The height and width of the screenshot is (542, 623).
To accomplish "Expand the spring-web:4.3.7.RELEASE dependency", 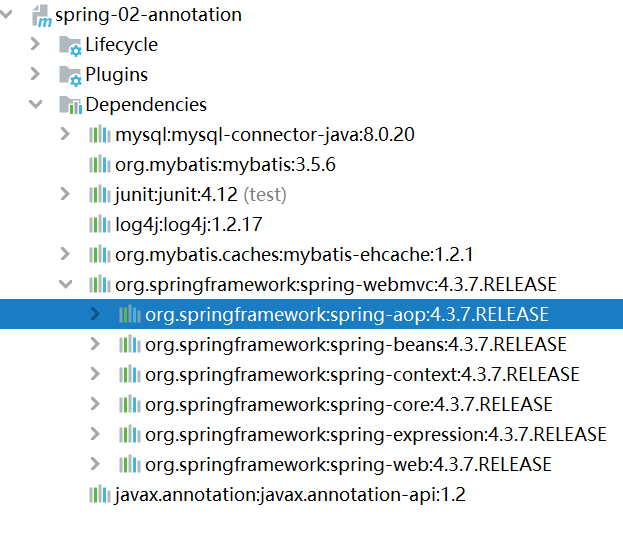I will click(x=95, y=464).
